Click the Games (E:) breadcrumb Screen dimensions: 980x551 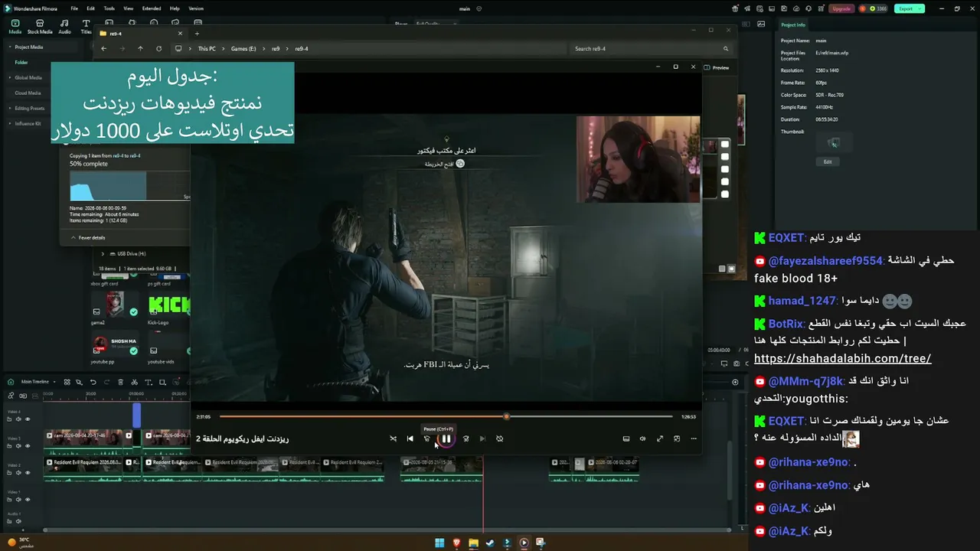(243, 48)
